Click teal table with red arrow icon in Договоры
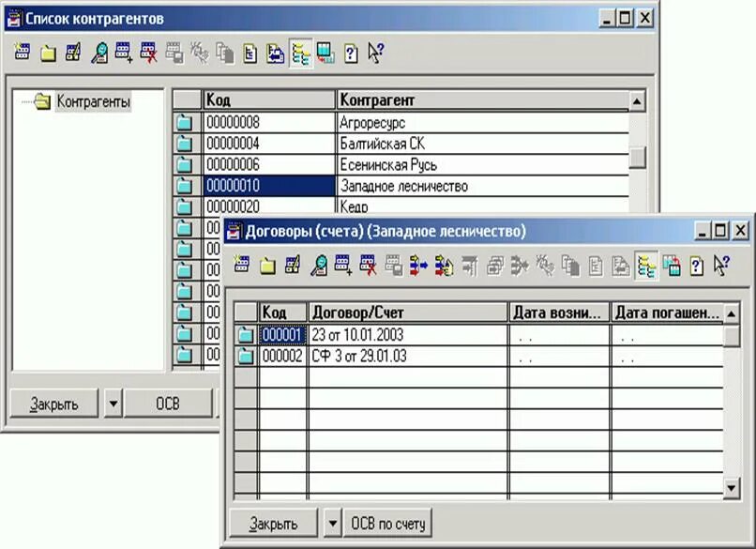This screenshot has height=549, width=756. click(672, 266)
